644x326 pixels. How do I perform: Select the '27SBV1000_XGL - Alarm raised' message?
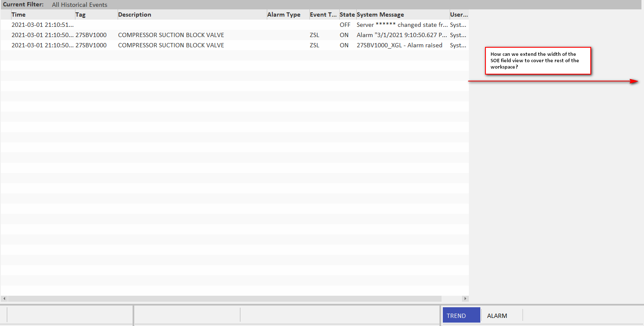399,45
